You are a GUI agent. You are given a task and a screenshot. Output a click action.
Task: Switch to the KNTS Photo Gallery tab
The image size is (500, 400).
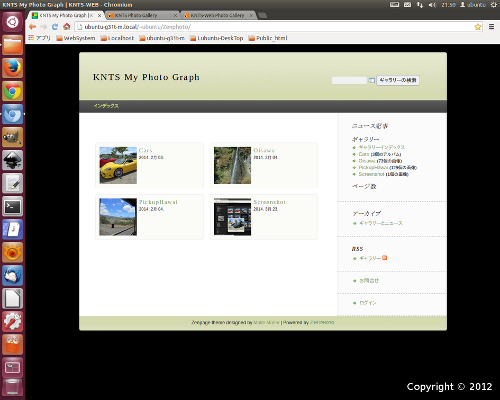tap(143, 15)
